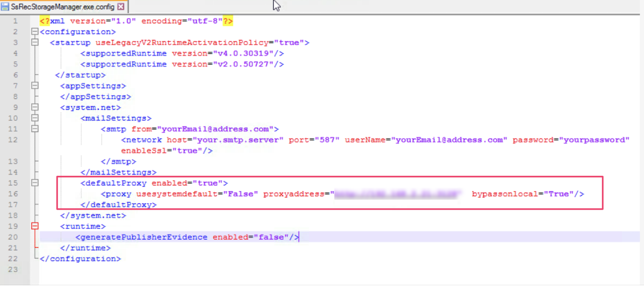Click line number 23 in the margin
The width and height of the screenshot is (644, 286).
click(13, 269)
